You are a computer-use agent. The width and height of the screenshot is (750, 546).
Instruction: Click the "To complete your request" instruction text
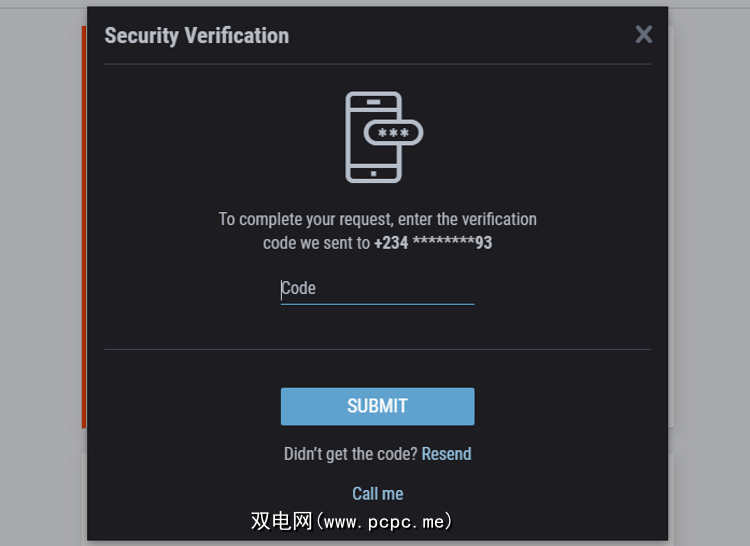[377, 219]
